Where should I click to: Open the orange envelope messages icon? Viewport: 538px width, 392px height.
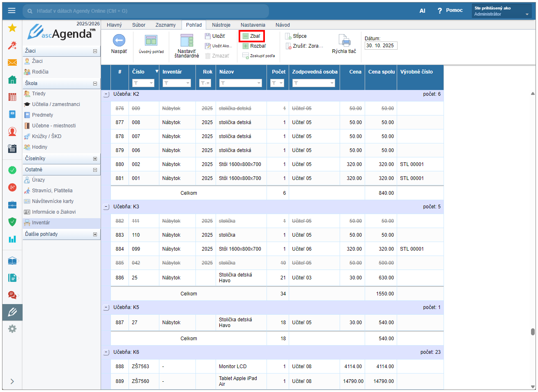(x=12, y=62)
